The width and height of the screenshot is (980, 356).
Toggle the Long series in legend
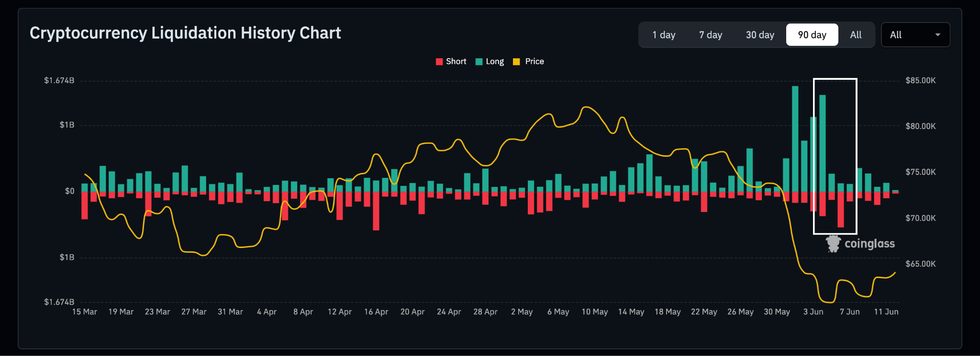click(490, 62)
